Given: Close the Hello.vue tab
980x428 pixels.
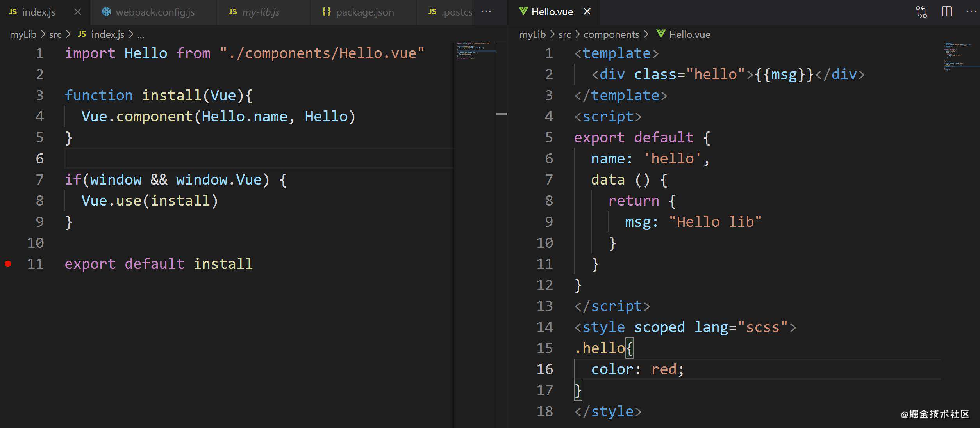Looking at the screenshot, I should [x=587, y=12].
